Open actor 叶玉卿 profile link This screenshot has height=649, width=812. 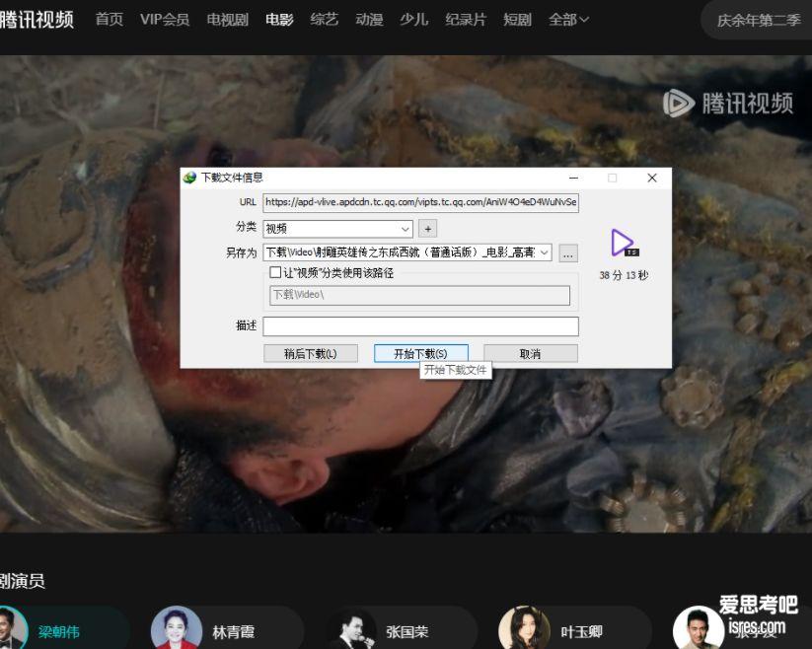pos(581,632)
